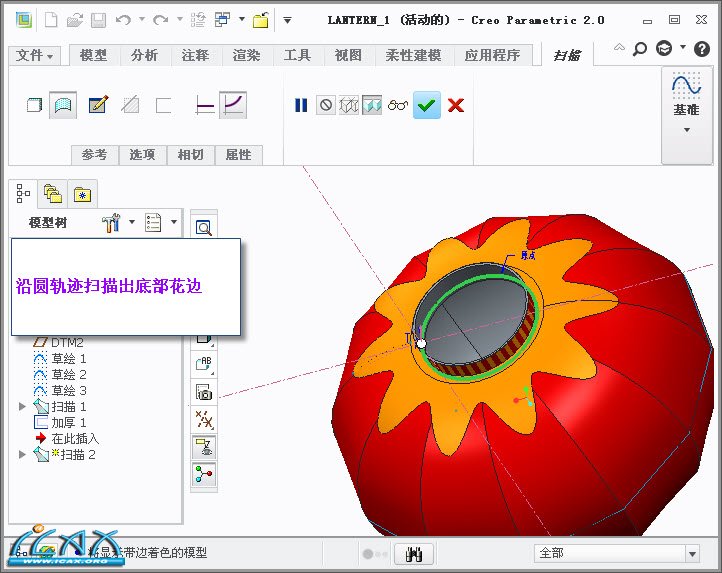Image resolution: width=722 pixels, height=573 pixels.
Task: Toggle the thin feature option
Action: click(x=163, y=105)
